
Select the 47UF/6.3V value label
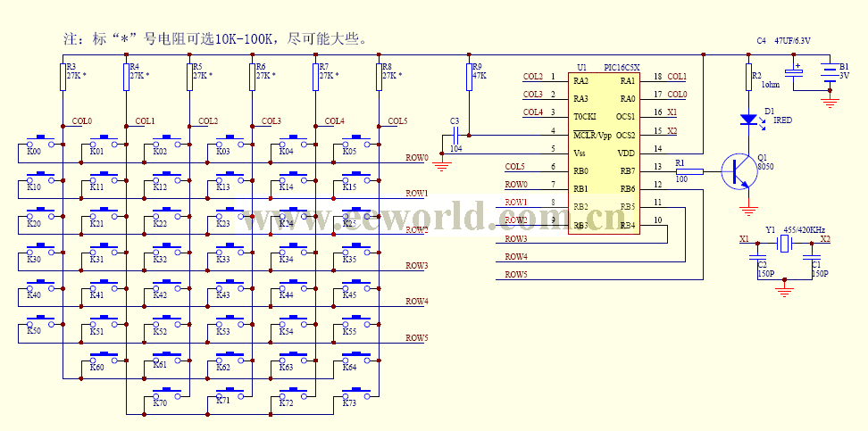point(793,41)
